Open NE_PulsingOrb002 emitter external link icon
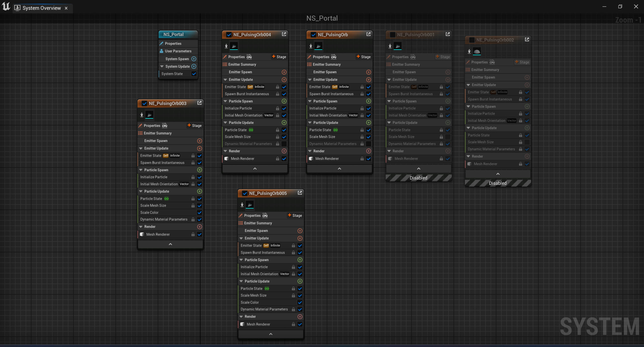Screen dimensions: 644x347 coord(527,40)
